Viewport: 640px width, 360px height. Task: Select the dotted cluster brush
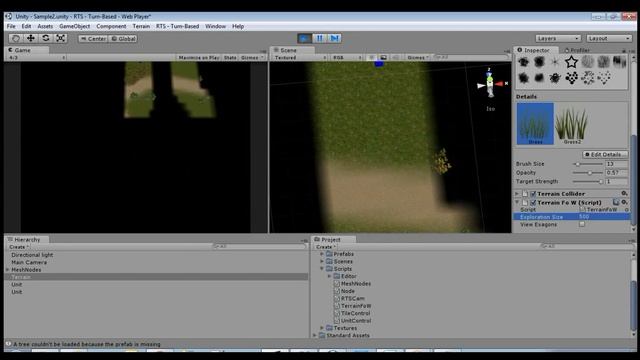(571, 78)
